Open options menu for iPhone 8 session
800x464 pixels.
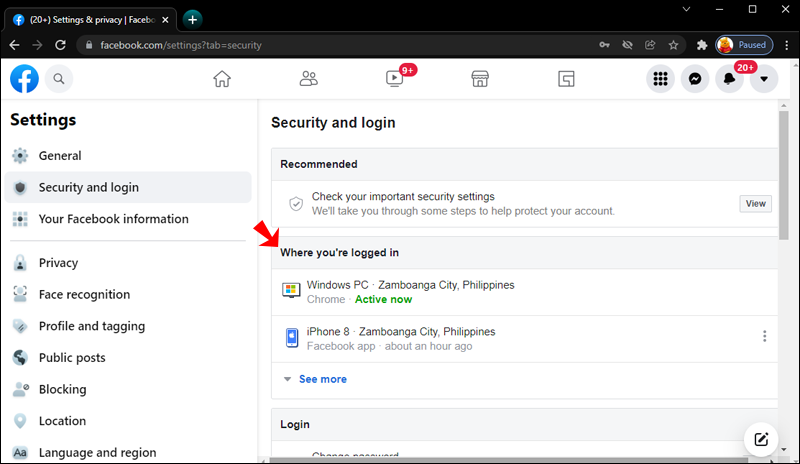(x=765, y=337)
